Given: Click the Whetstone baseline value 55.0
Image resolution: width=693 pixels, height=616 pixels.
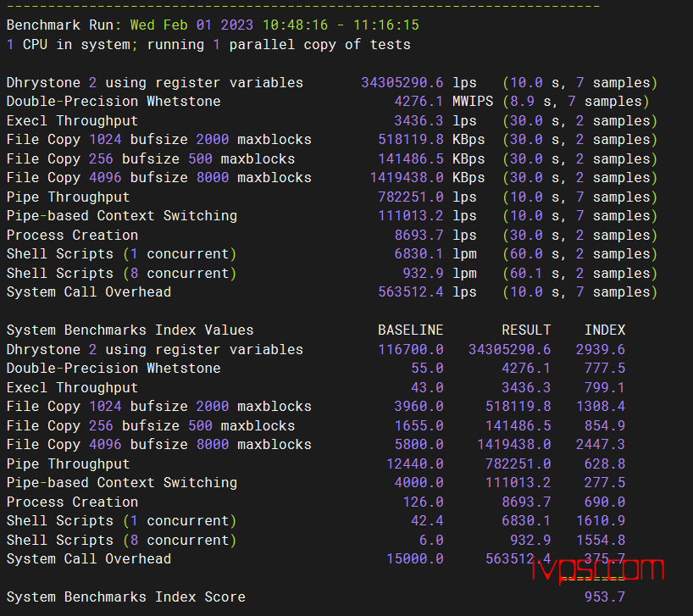Looking at the screenshot, I should pos(427,368).
